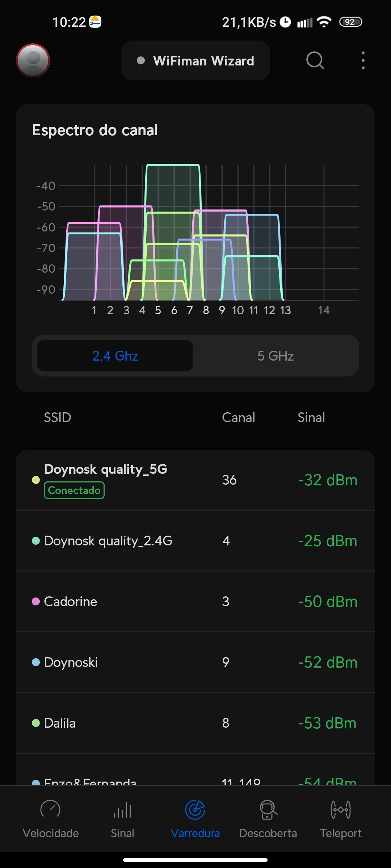The width and height of the screenshot is (391, 868).
Task: Sort list by Sinal column header
Action: click(x=311, y=417)
